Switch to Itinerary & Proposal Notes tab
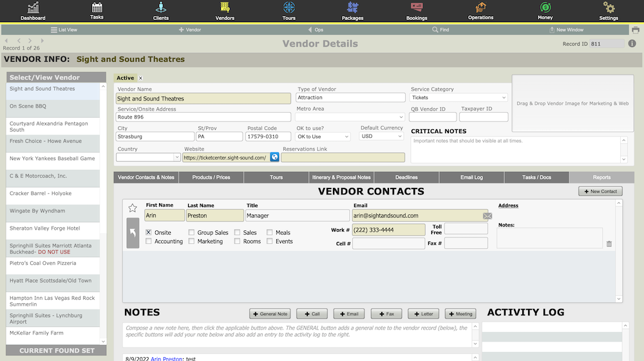Image resolution: width=644 pixels, height=361 pixels. tap(341, 177)
